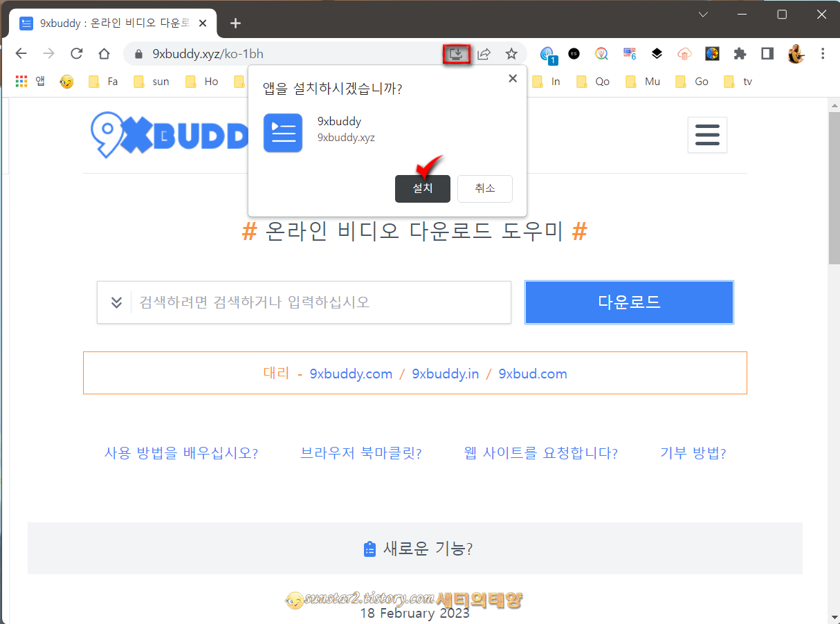This screenshot has height=624, width=840.
Task: Open a new browser tab
Action: pos(235,24)
